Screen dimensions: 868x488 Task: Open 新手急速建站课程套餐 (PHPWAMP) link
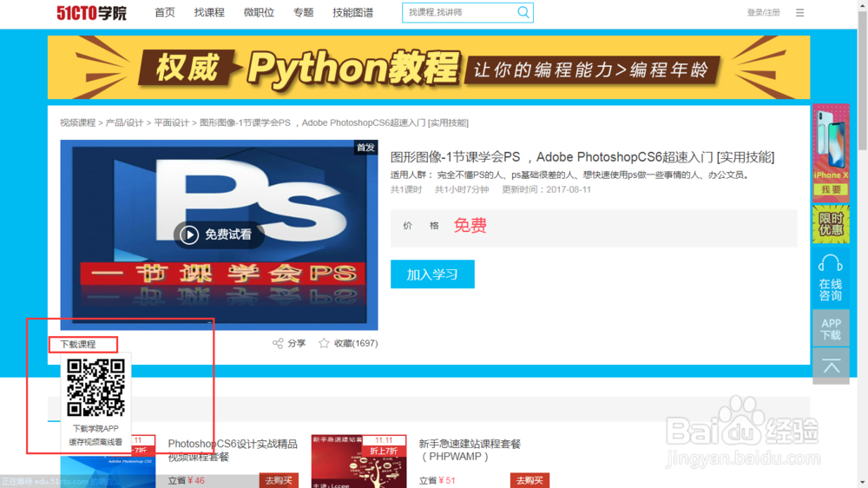pos(470,451)
